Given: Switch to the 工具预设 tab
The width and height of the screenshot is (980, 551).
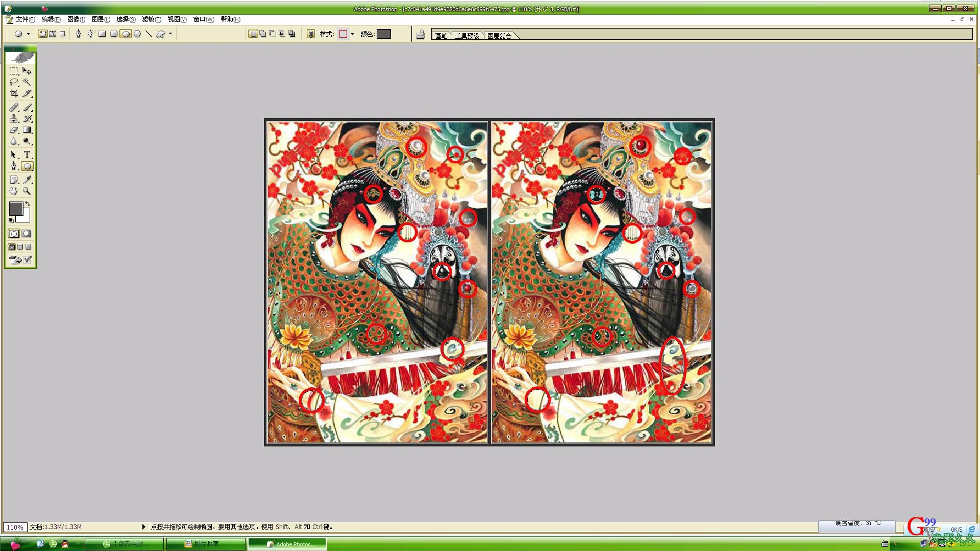Looking at the screenshot, I should click(467, 36).
